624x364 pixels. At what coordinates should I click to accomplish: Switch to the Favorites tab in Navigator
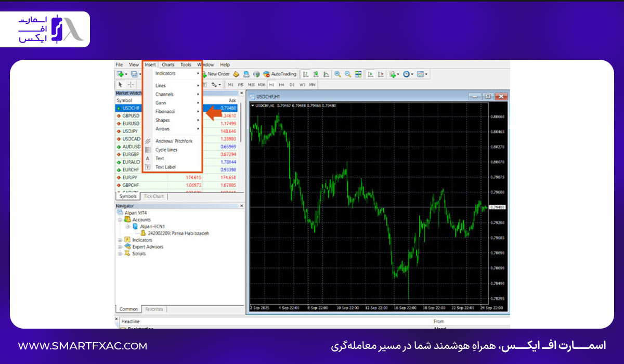pos(153,309)
